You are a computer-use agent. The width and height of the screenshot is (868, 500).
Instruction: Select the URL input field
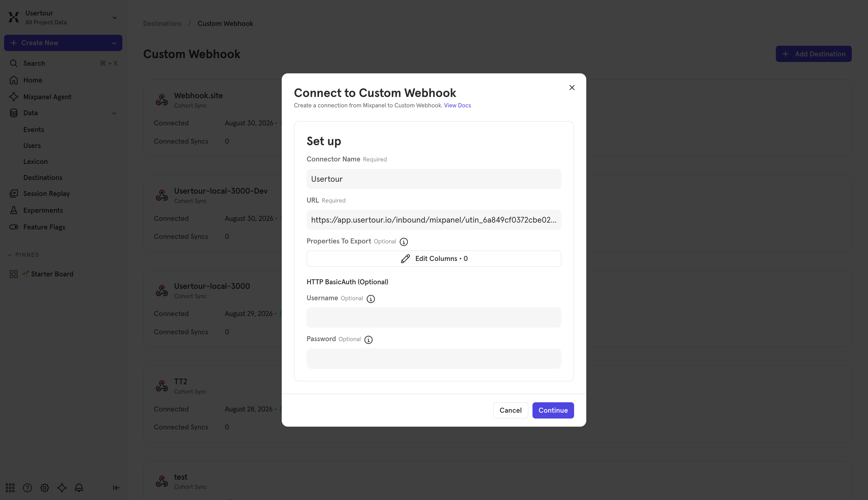click(x=434, y=220)
